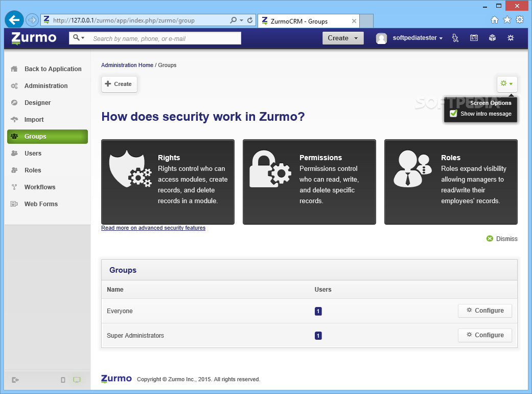The width and height of the screenshot is (532, 394).
Task: Open browser Home icon
Action: coord(495,19)
